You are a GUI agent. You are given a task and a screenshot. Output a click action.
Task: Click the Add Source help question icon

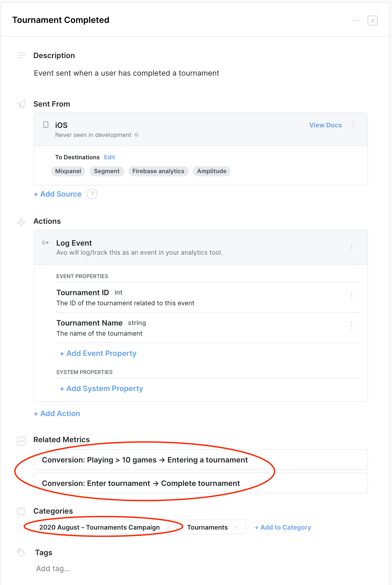pyautogui.click(x=92, y=194)
